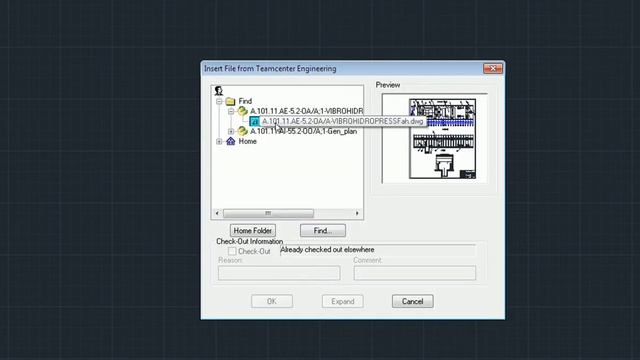Screen dimensions: 640x360
Task: Select the Find folder label
Action: click(x=245, y=101)
